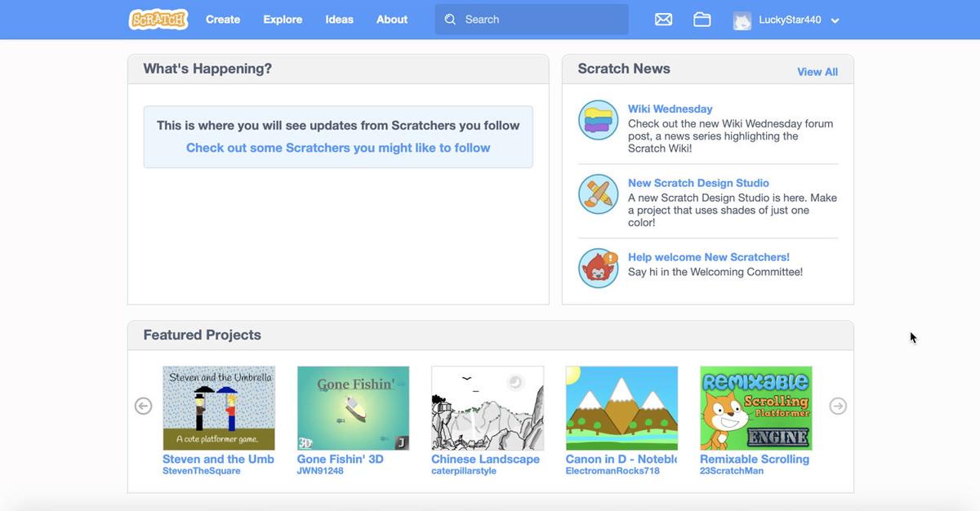
Task: Click the Wiki Wednesday news icon
Action: (x=599, y=120)
